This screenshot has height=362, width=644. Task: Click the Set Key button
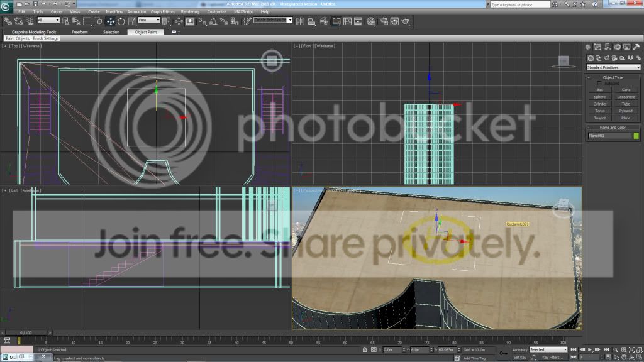[x=519, y=358]
